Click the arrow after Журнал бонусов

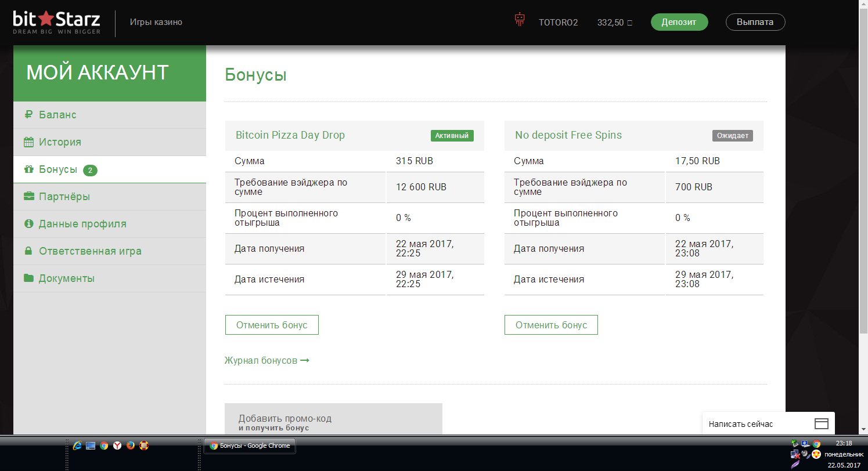click(304, 361)
